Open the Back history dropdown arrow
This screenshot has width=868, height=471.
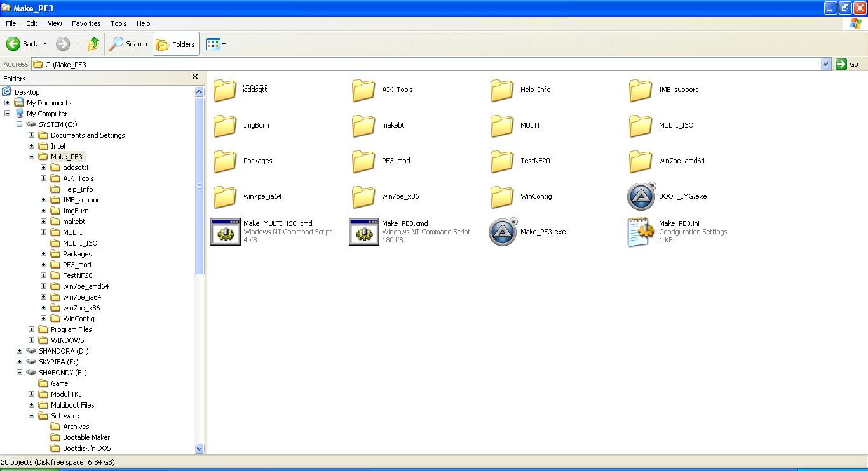(45, 44)
